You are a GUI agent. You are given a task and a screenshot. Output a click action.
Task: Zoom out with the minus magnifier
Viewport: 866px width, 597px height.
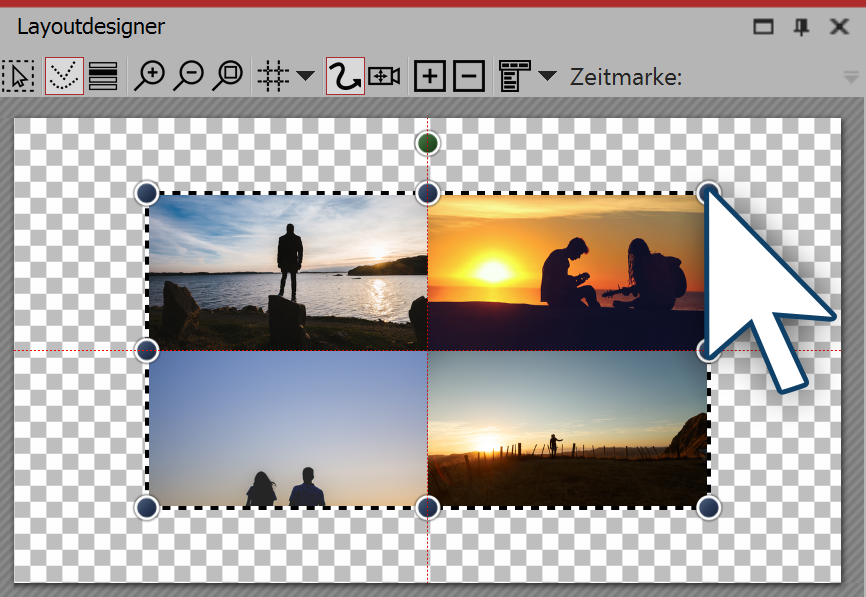[189, 76]
